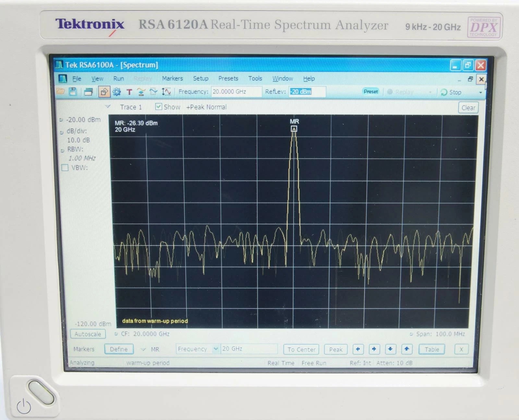Viewport: 519px width, 420px height.
Task: Click the Frequency input field 20.0000 GHz
Action: [x=236, y=92]
